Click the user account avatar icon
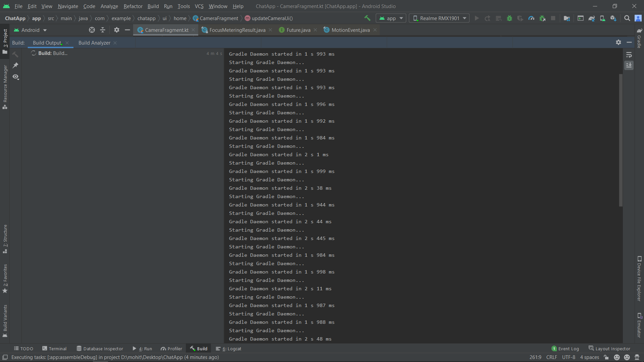 tap(638, 18)
